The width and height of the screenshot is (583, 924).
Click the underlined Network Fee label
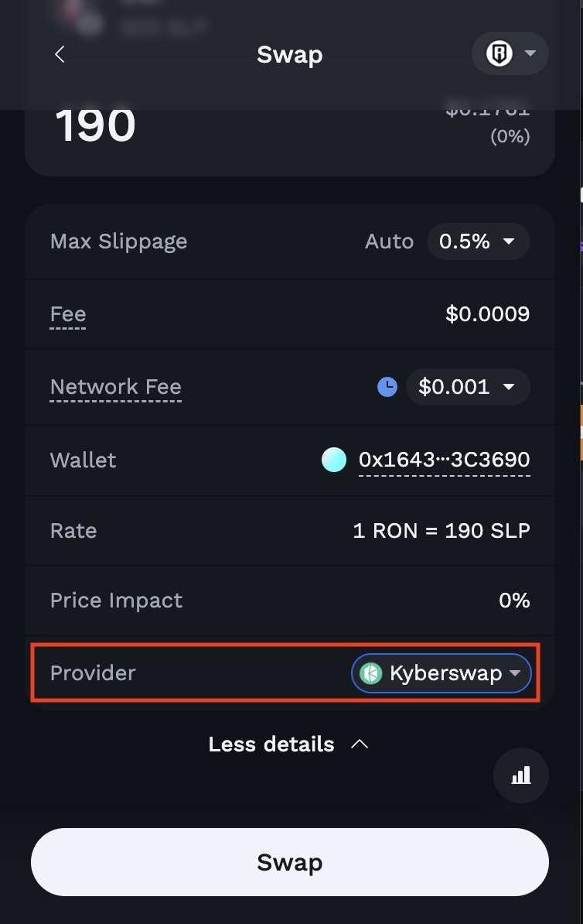click(116, 387)
